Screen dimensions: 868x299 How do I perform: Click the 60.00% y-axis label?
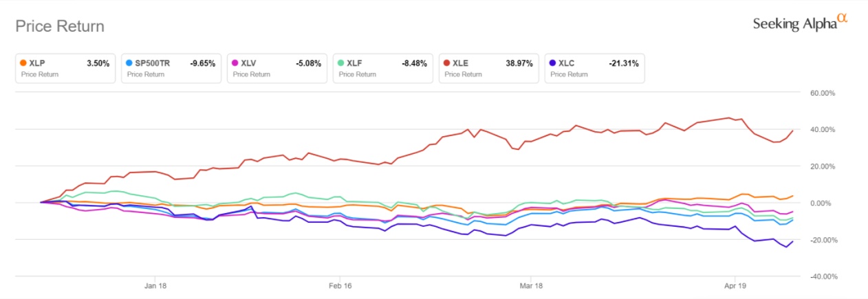pyautogui.click(x=823, y=93)
